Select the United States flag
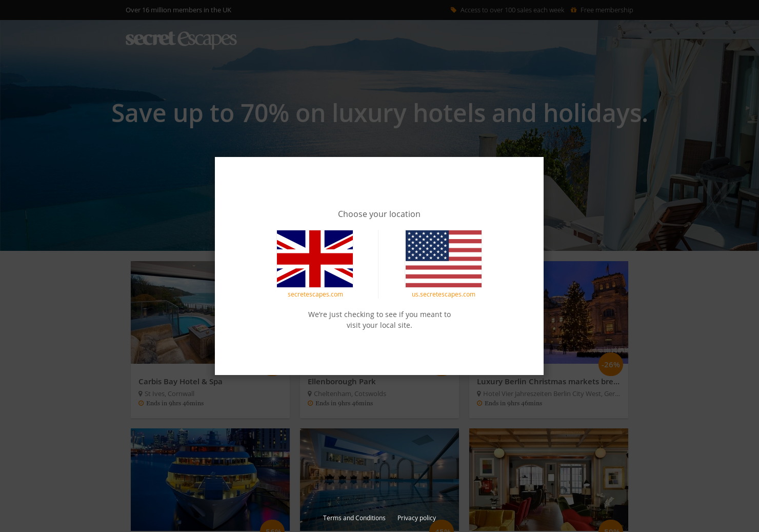 pos(444,259)
